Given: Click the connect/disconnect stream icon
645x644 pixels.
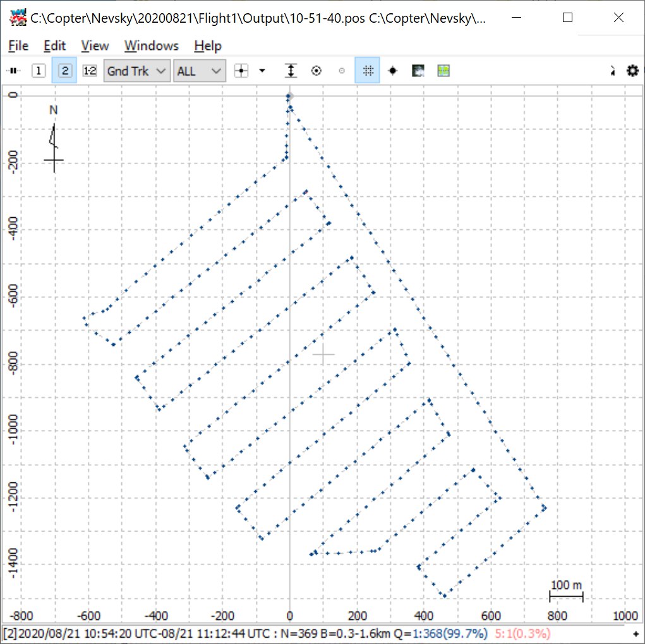Looking at the screenshot, I should pyautogui.click(x=13, y=71).
